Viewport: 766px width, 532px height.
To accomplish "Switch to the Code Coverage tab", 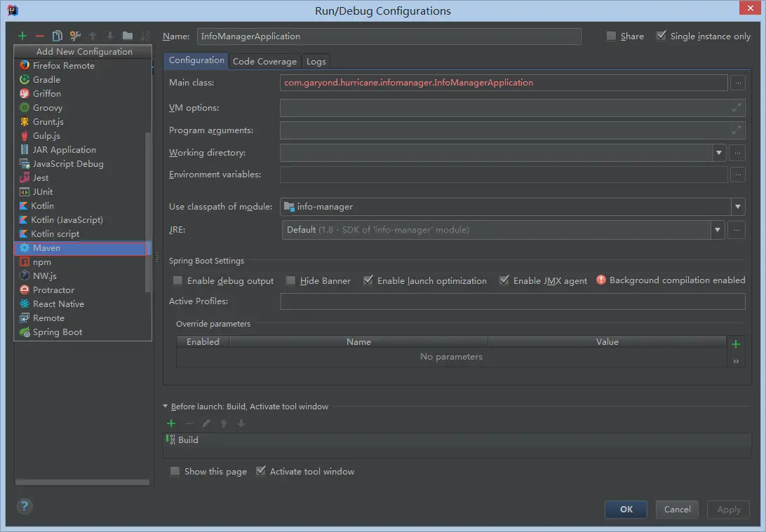I will coord(264,62).
